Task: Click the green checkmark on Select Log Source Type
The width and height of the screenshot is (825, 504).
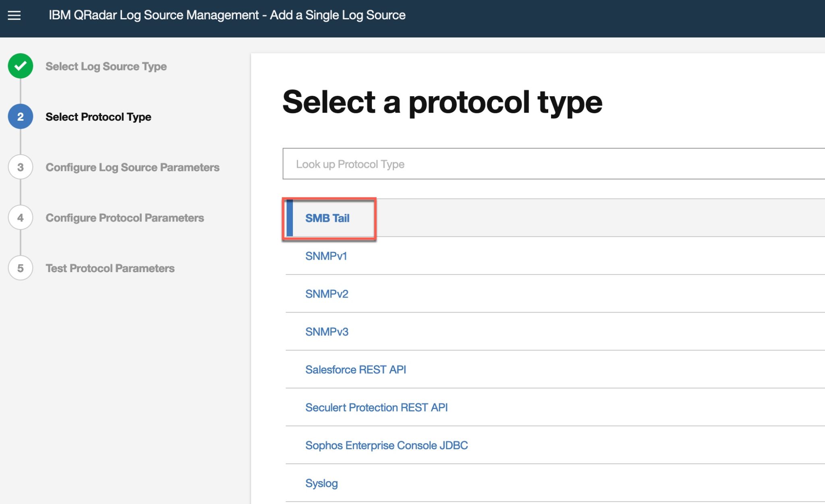Action: (x=20, y=66)
